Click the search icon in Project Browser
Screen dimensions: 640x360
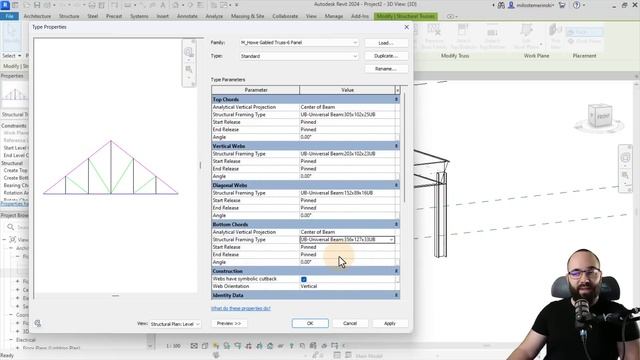[11, 227]
